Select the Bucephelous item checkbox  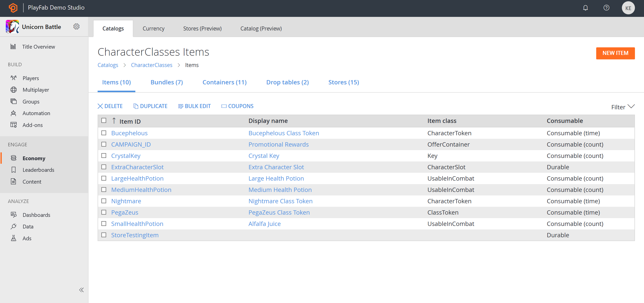click(x=104, y=132)
